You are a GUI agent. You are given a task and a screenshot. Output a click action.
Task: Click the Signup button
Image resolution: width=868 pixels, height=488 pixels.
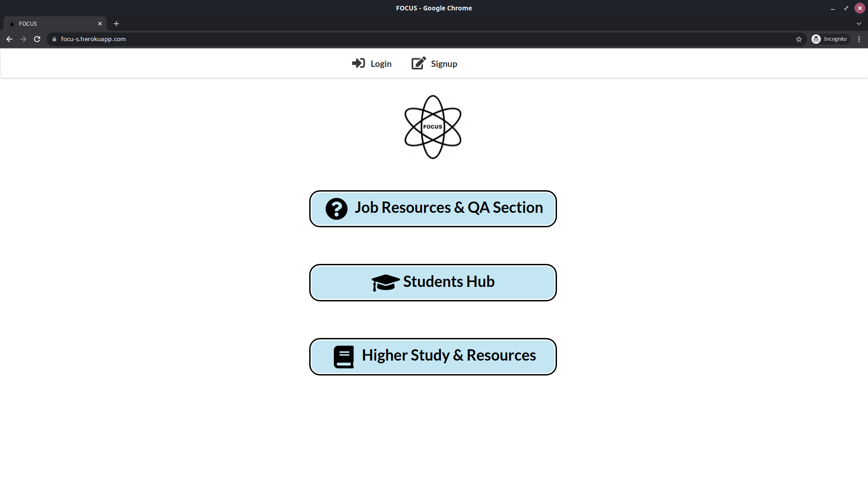pyautogui.click(x=434, y=63)
